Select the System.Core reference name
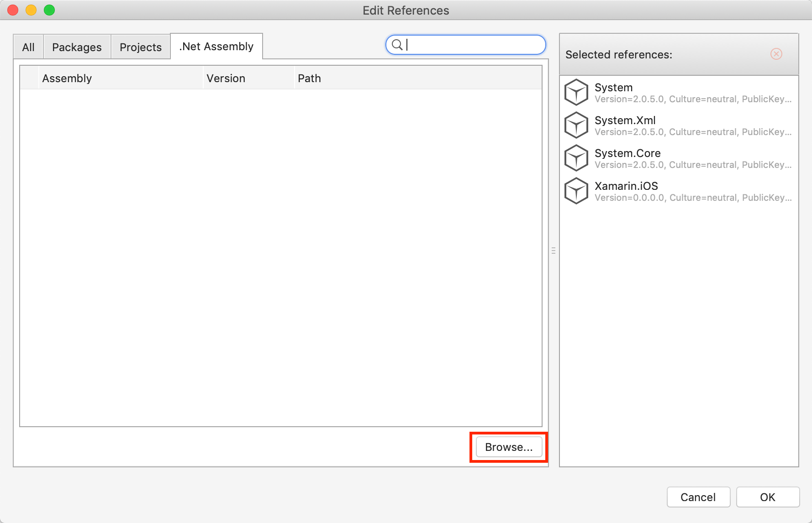812x523 pixels. (x=627, y=153)
